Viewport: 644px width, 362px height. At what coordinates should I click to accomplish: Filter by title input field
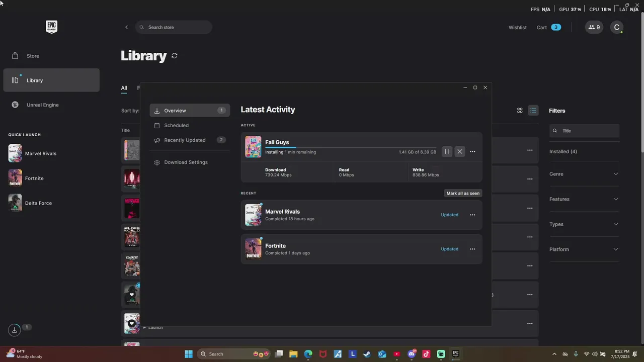584,131
